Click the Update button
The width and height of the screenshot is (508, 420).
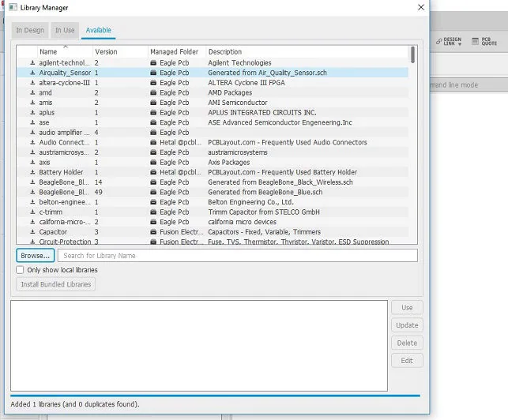[x=407, y=325]
